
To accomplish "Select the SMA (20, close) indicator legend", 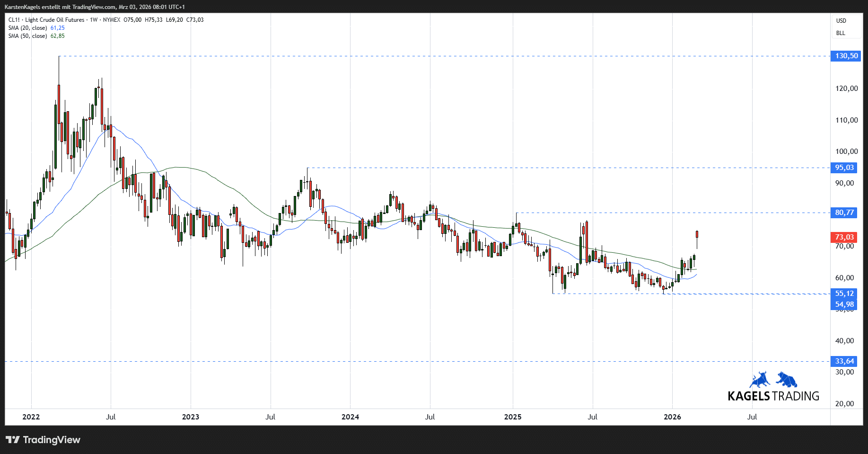I will tap(27, 28).
